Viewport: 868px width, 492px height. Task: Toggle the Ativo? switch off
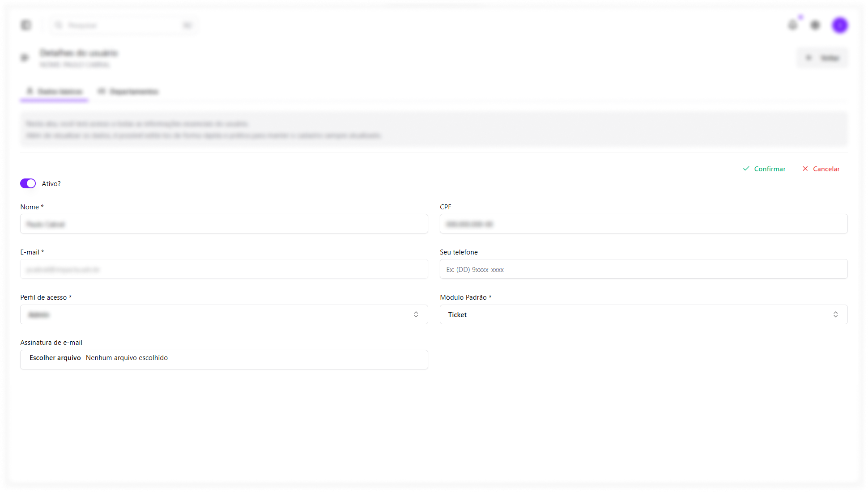pos(28,183)
